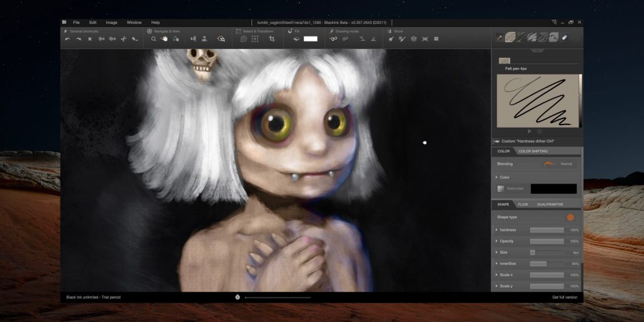
Task: Switch to the Flow tab
Action: (x=523, y=204)
